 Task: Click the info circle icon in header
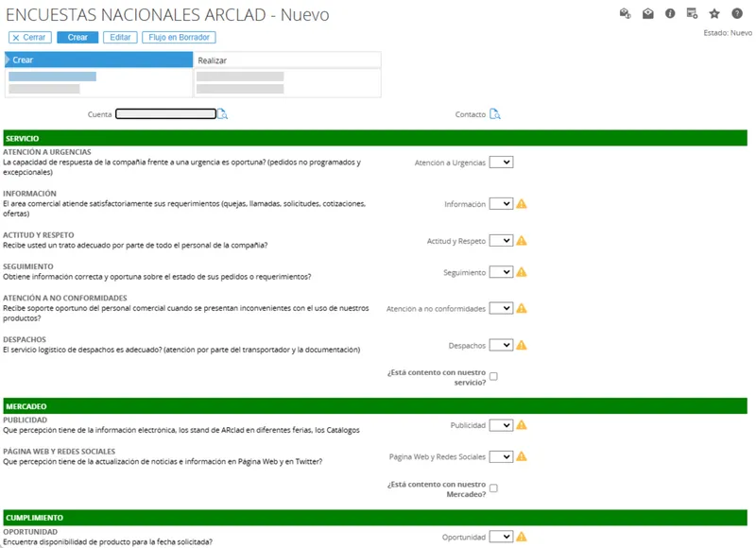670,13
